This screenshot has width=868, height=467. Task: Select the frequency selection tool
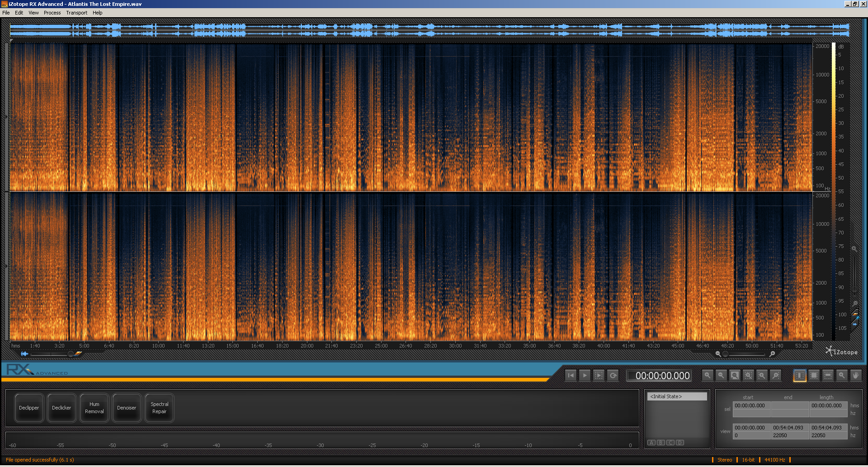click(828, 376)
